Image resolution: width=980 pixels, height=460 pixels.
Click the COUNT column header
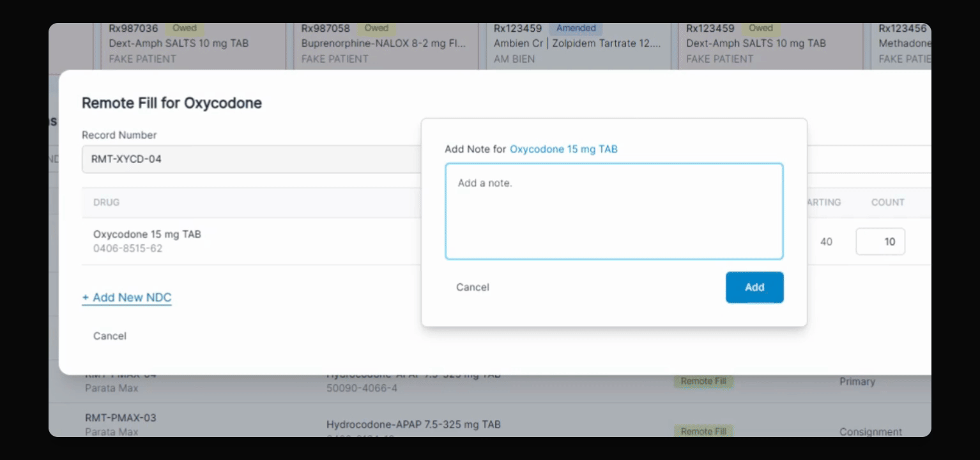click(x=888, y=203)
